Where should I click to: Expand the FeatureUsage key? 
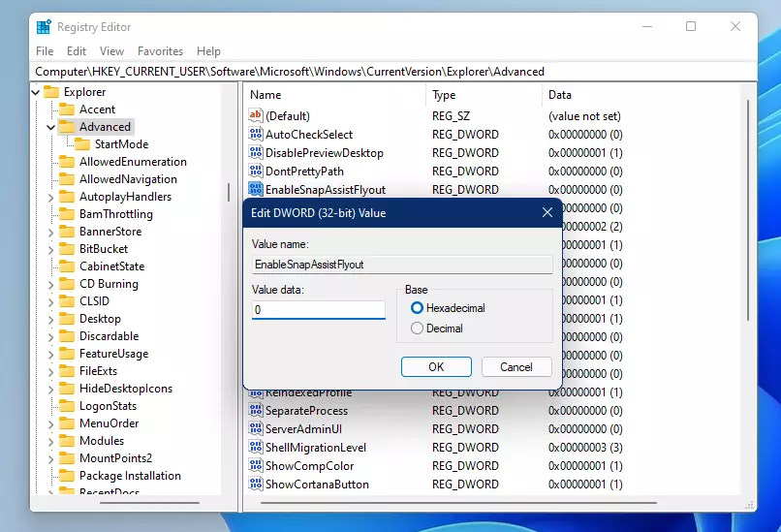click(50, 354)
